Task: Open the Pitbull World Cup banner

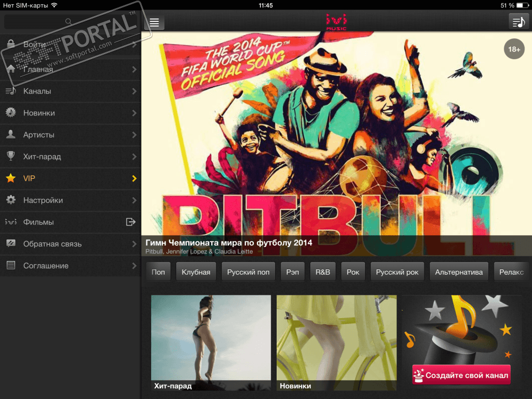Action: [336, 144]
